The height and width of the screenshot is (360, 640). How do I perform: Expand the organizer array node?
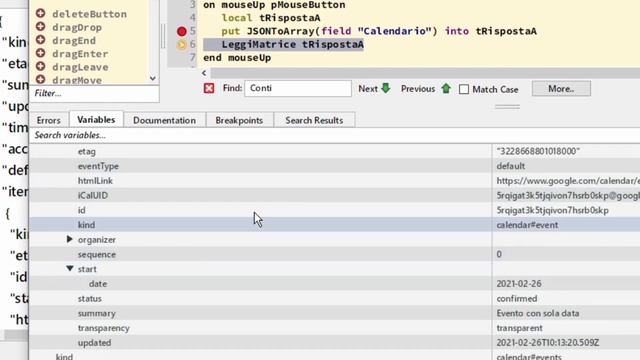coord(70,239)
